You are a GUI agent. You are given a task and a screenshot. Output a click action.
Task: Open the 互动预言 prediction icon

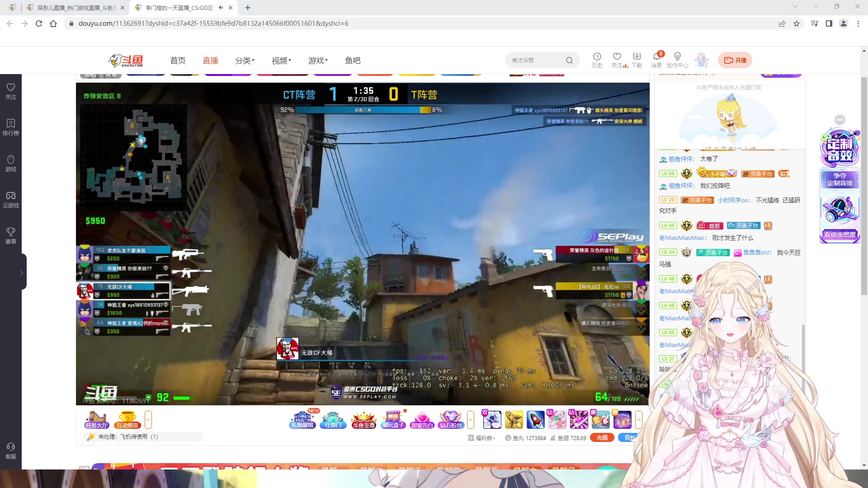127,420
